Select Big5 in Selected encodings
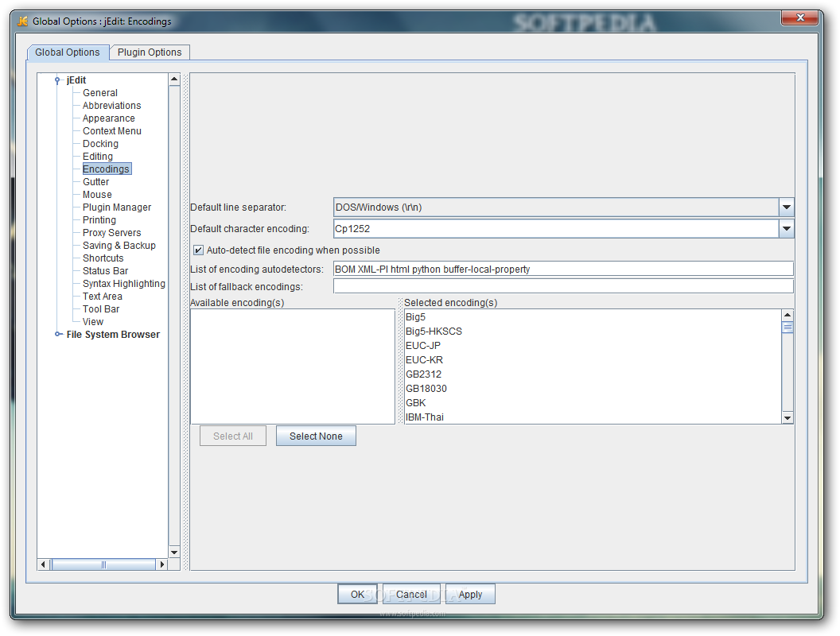Viewport: 840px width, 636px height. click(x=593, y=317)
